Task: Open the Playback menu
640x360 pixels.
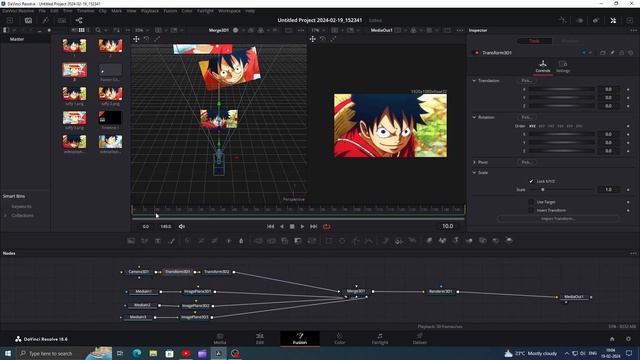Action: pos(150,11)
